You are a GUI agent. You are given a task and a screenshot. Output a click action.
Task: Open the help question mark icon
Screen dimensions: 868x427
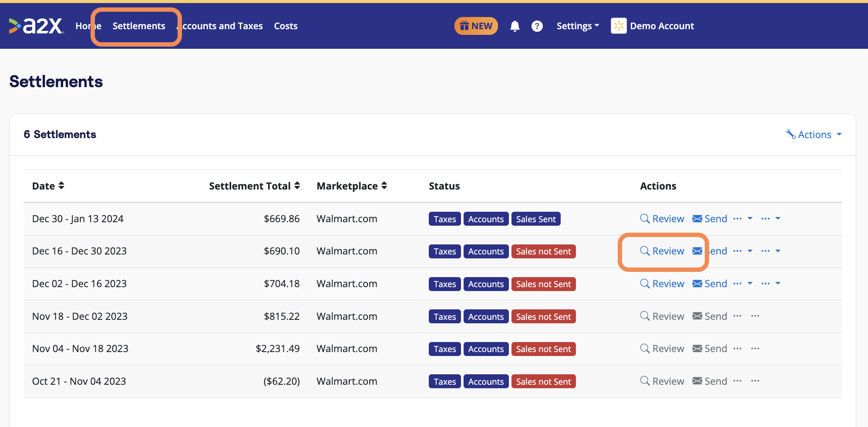coord(537,26)
